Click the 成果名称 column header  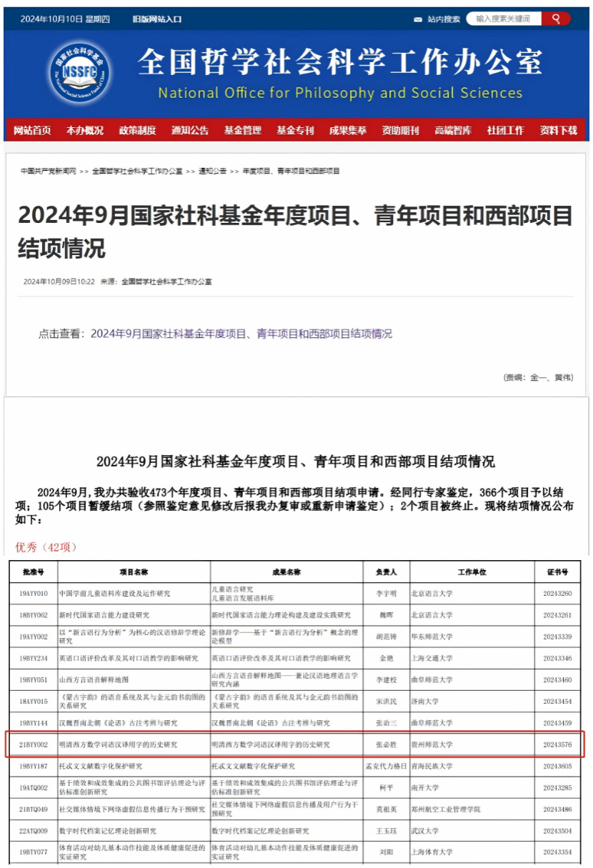[x=287, y=572]
